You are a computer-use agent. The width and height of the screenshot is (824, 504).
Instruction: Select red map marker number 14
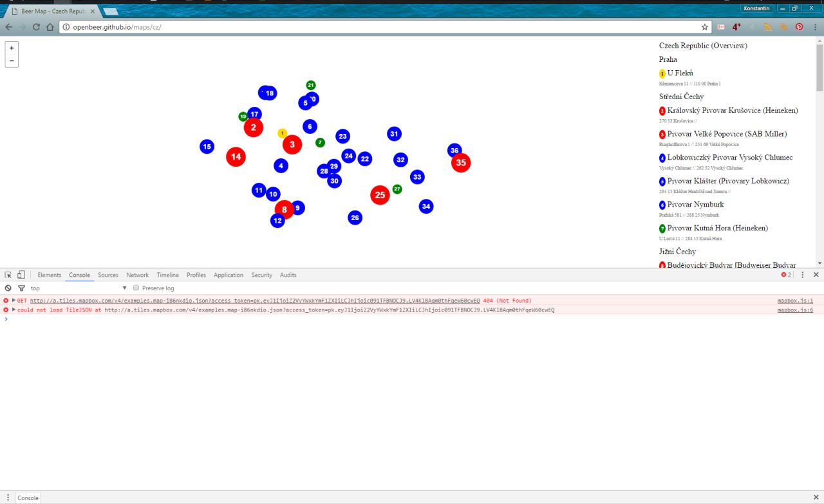point(236,156)
